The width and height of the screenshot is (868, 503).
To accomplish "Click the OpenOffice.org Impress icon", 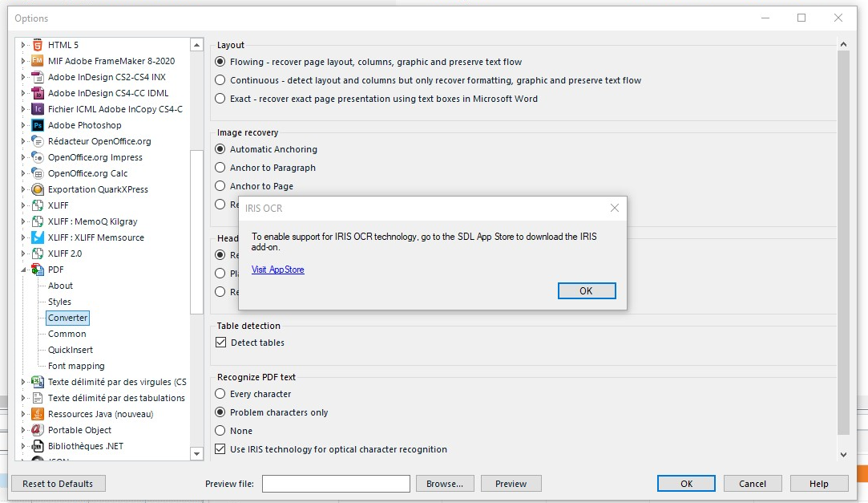I will (x=38, y=157).
